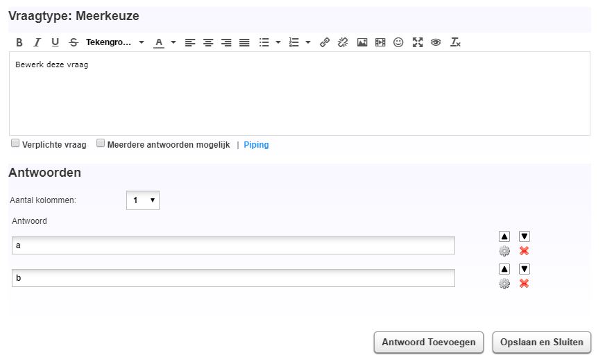This screenshot has width=605, height=364.
Task: Open the text color picker
Action: click(159, 42)
